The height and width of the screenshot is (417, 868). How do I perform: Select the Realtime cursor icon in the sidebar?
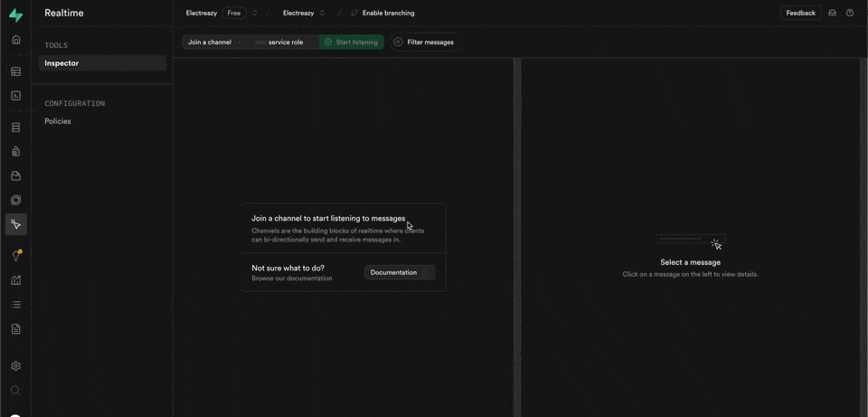(x=16, y=224)
